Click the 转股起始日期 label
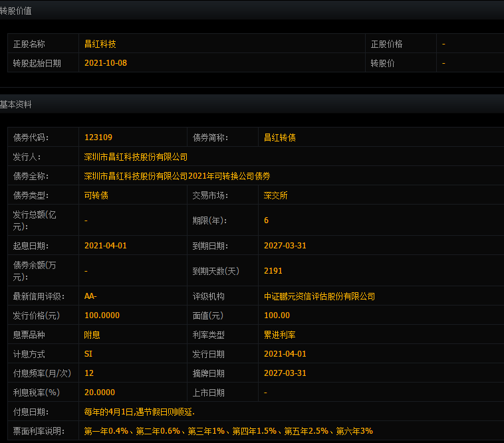The width and height of the screenshot is (504, 443). point(37,63)
